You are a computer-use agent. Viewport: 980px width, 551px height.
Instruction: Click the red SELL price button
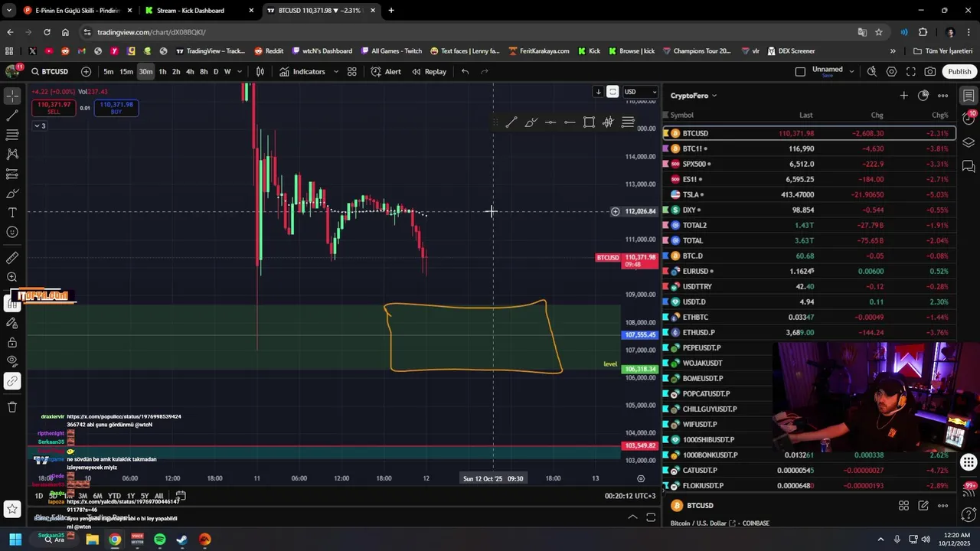[53, 108]
